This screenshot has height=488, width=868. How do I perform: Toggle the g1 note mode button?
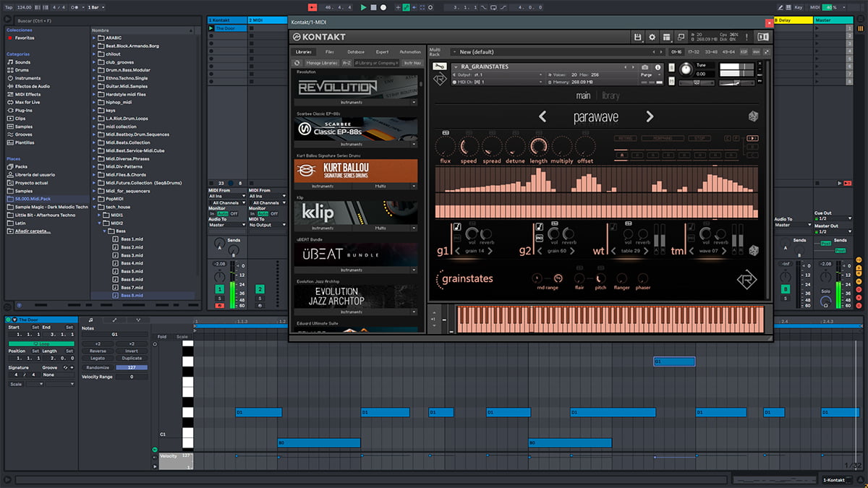coord(458,228)
